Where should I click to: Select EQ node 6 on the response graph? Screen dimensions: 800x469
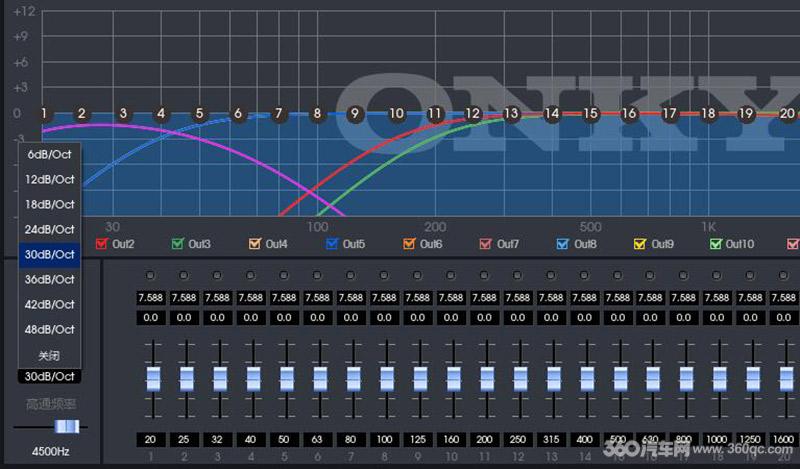coord(238,113)
